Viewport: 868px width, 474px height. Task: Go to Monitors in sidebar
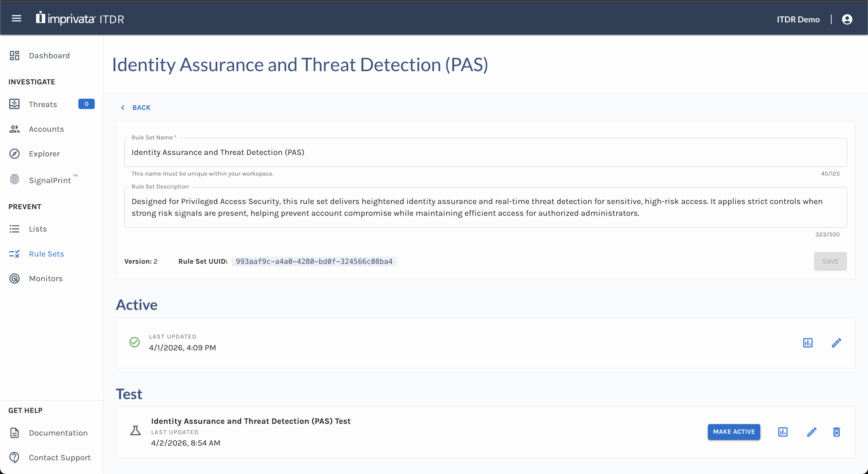(45, 279)
